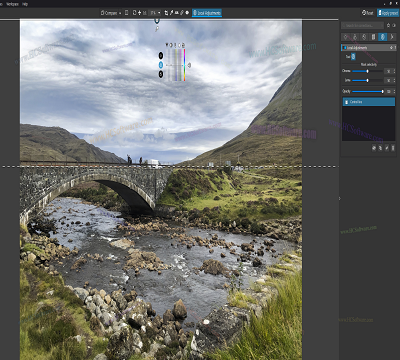The image size is (400, 360).
Task: Click the Opacity value field
Action: coord(388,91)
